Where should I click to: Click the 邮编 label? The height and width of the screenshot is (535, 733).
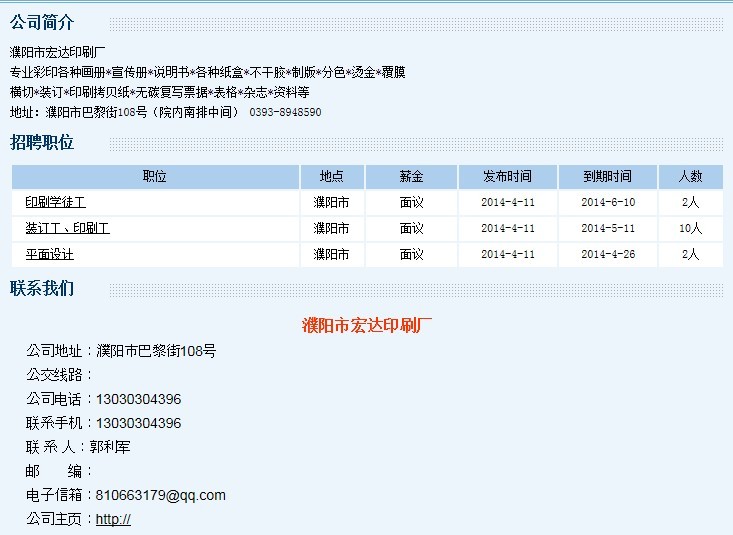tap(58, 471)
